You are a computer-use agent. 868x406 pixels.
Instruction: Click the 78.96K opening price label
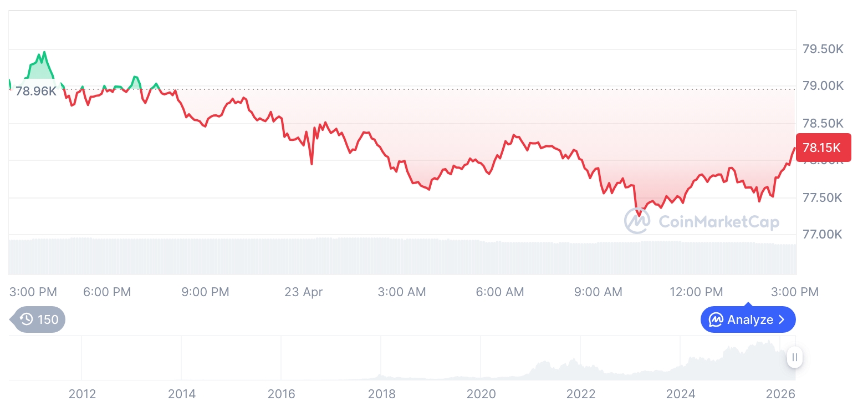pos(36,92)
